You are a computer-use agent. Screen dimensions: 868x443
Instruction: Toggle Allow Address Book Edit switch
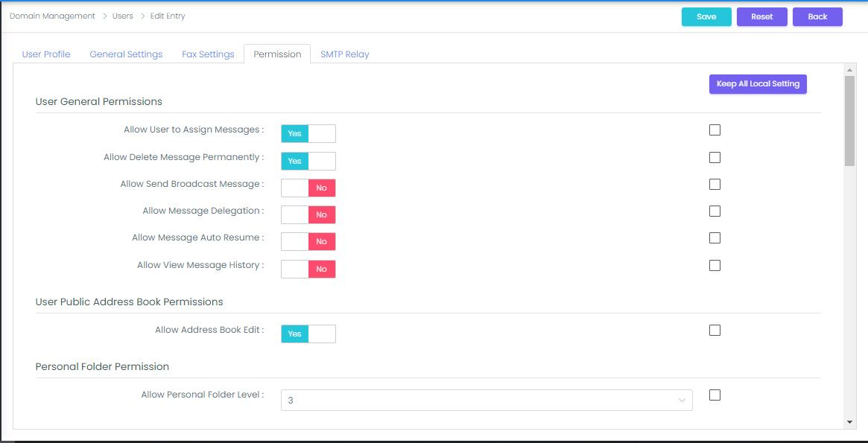[x=308, y=334]
